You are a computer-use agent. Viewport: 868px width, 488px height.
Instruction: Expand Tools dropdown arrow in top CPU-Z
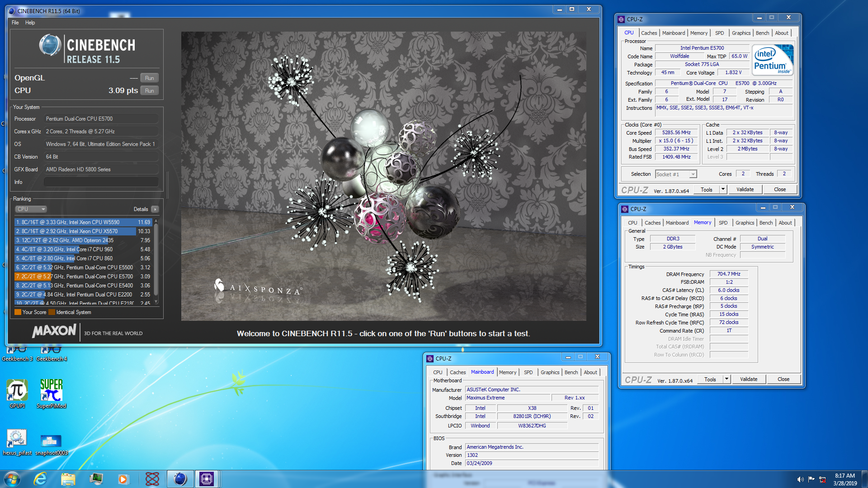tap(723, 189)
